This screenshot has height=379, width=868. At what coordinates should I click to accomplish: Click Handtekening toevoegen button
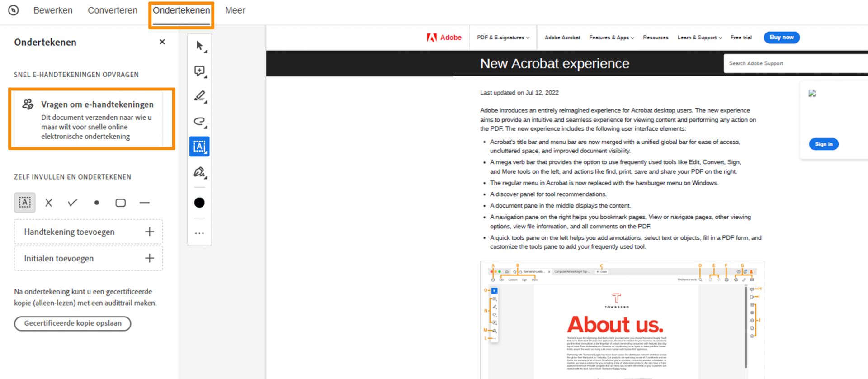[88, 232]
